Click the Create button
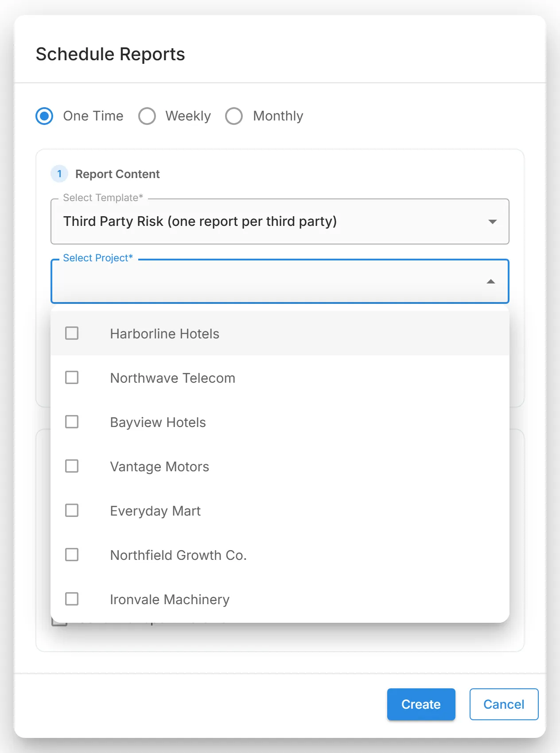Viewport: 560px width, 753px height. (421, 704)
